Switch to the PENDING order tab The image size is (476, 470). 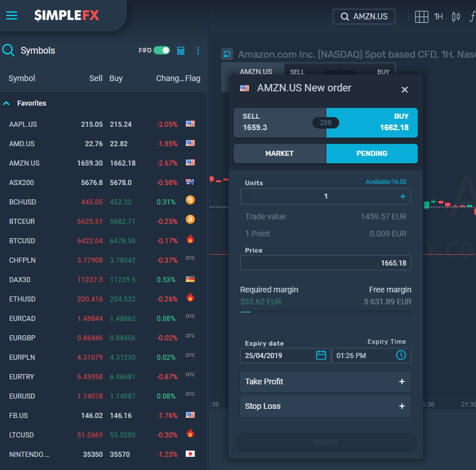[x=371, y=154]
